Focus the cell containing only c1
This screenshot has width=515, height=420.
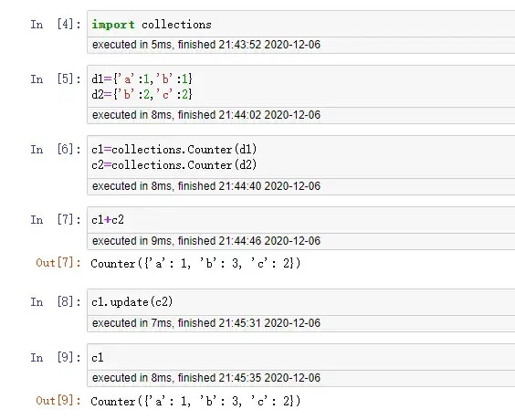click(300, 357)
